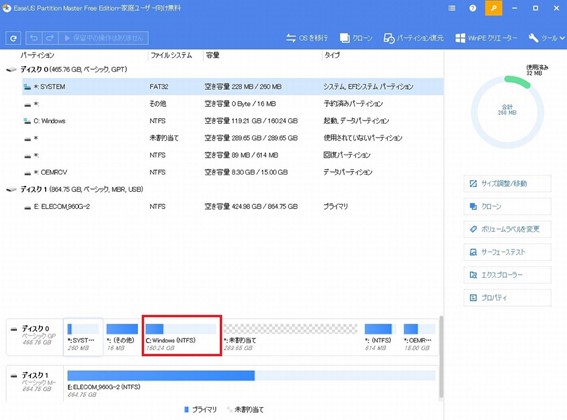Open the help question mark icon
This screenshot has height=420, width=567.
[473, 8]
